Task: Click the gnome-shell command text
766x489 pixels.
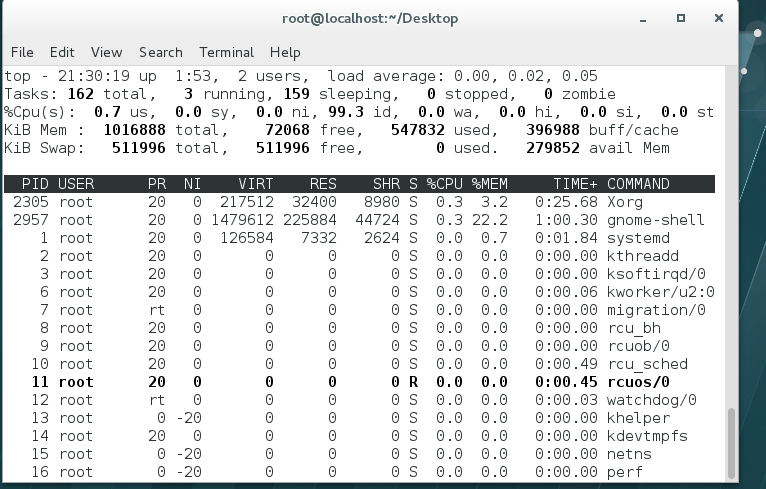Action: [x=656, y=220]
